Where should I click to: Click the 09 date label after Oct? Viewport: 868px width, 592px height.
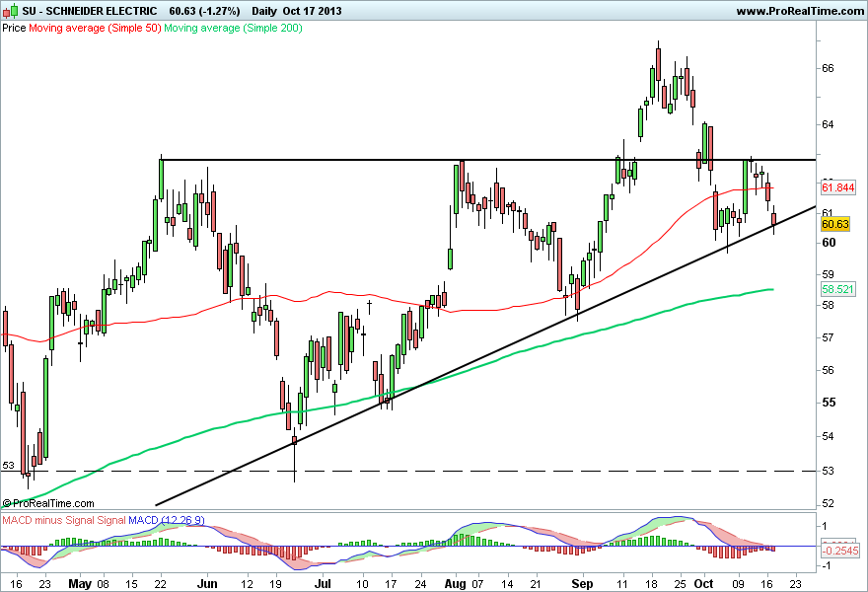click(739, 584)
